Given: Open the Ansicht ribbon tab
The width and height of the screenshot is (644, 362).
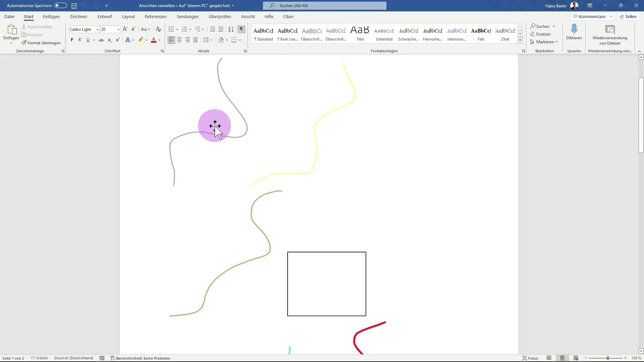Looking at the screenshot, I should pos(248,16).
